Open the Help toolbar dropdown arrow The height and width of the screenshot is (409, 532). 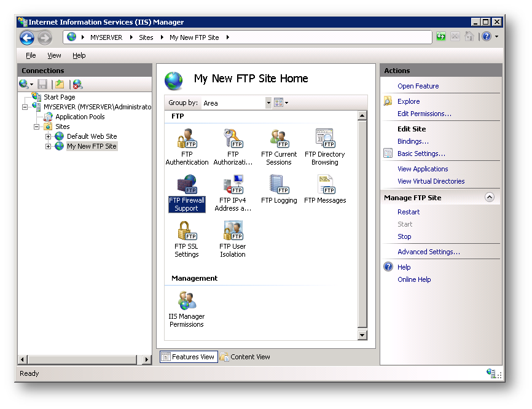coord(497,36)
